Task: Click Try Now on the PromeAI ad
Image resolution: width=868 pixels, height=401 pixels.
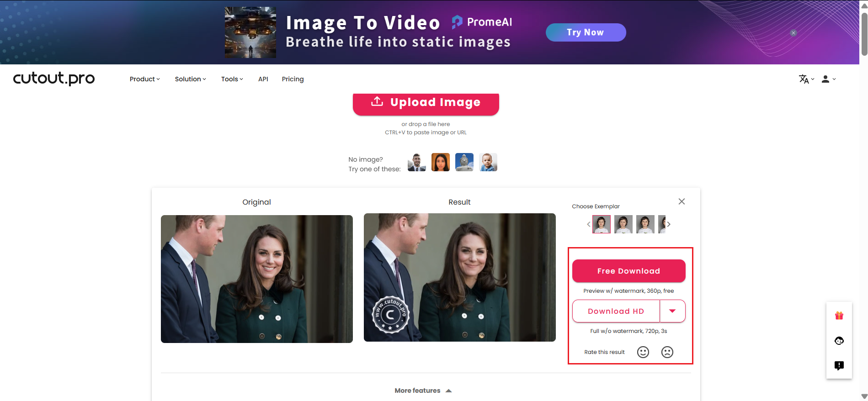Action: (586, 32)
